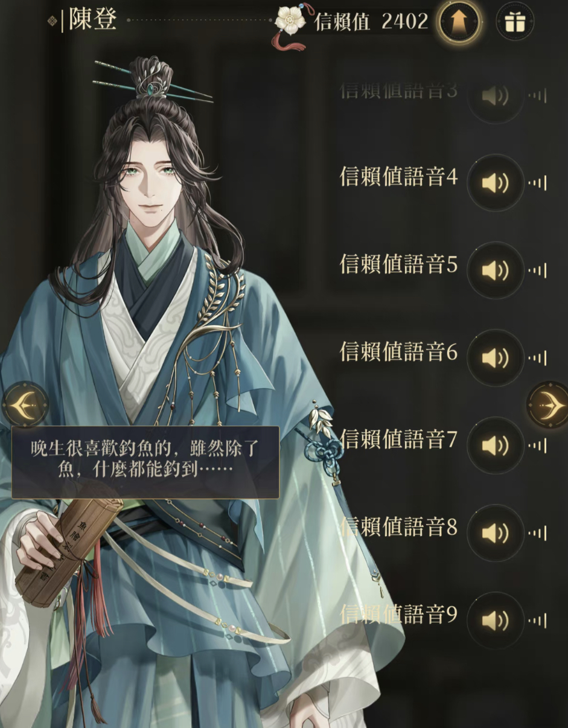
Task: Play 信賴值語音4 speaker button
Action: tap(496, 182)
